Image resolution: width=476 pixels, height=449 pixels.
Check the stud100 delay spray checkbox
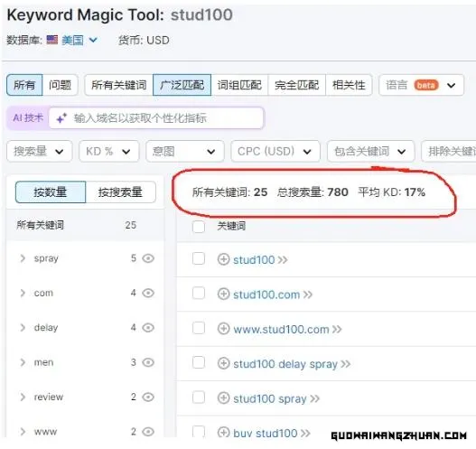pyautogui.click(x=199, y=362)
